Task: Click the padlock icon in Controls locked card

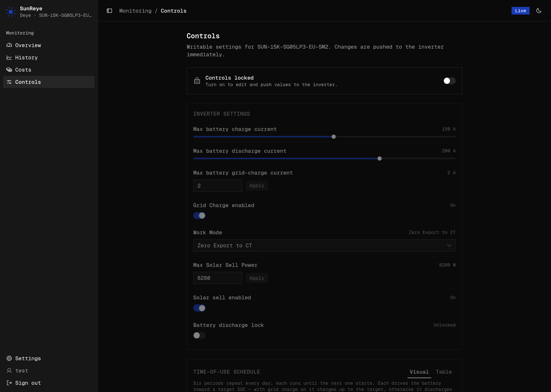Action: point(197,81)
